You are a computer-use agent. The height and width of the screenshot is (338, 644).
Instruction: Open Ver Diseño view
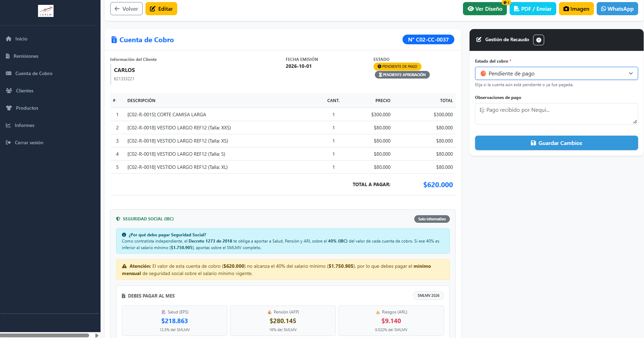pos(485,9)
